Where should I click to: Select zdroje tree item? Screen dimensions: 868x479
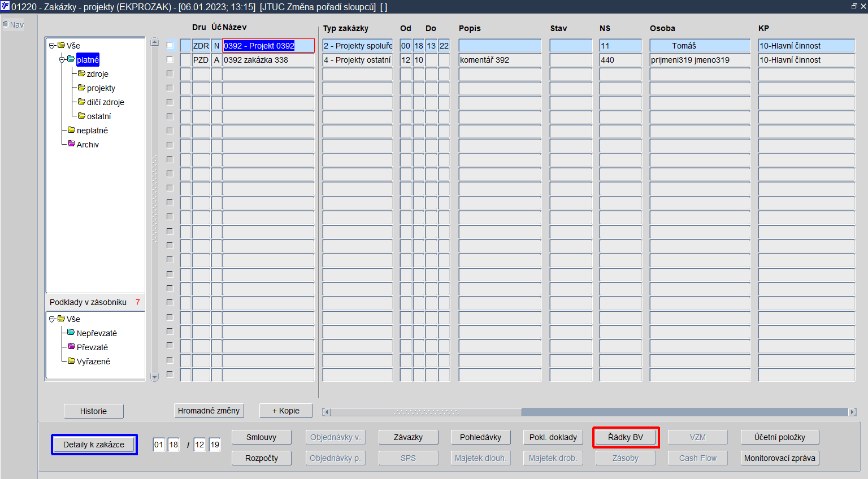click(97, 74)
